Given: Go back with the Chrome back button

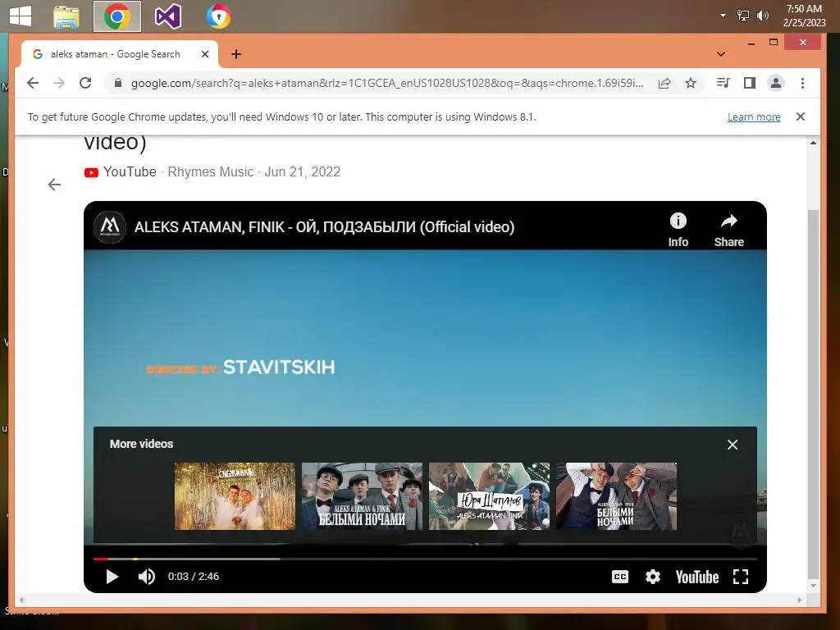Looking at the screenshot, I should point(33,83).
